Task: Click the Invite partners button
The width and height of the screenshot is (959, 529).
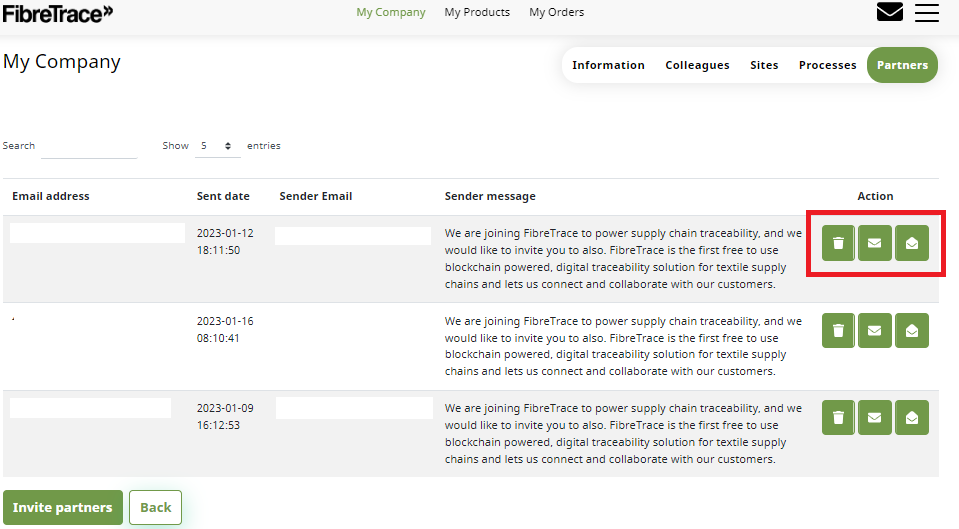Action: 63,508
